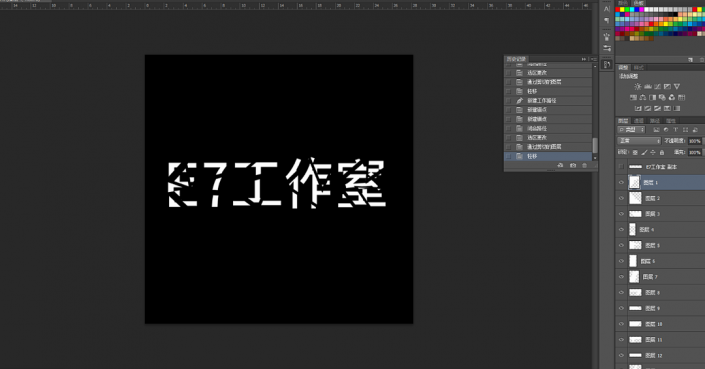The image size is (705, 369).
Task: Hide 图层 1 using eye icon
Action: tap(621, 182)
